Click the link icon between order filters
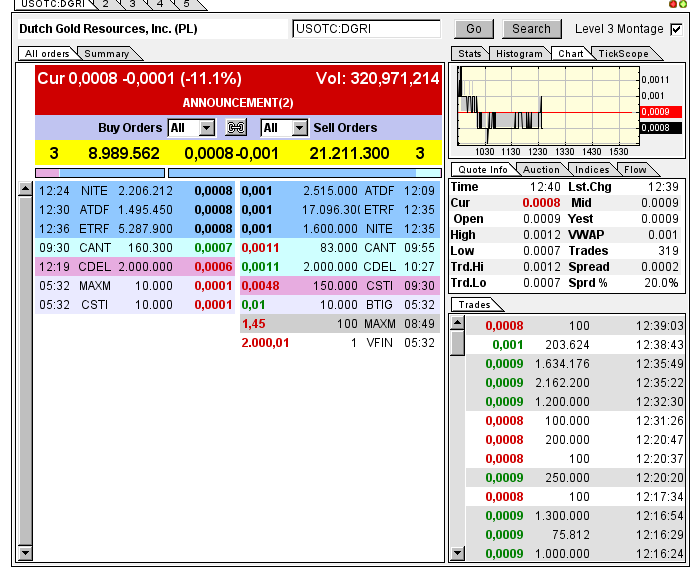This screenshot has width=693, height=567. point(237,128)
